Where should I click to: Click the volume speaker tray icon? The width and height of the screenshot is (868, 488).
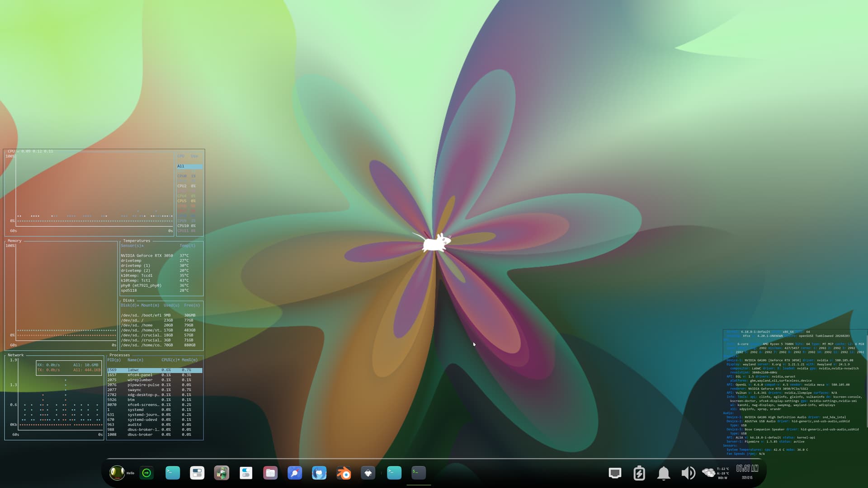click(x=688, y=473)
